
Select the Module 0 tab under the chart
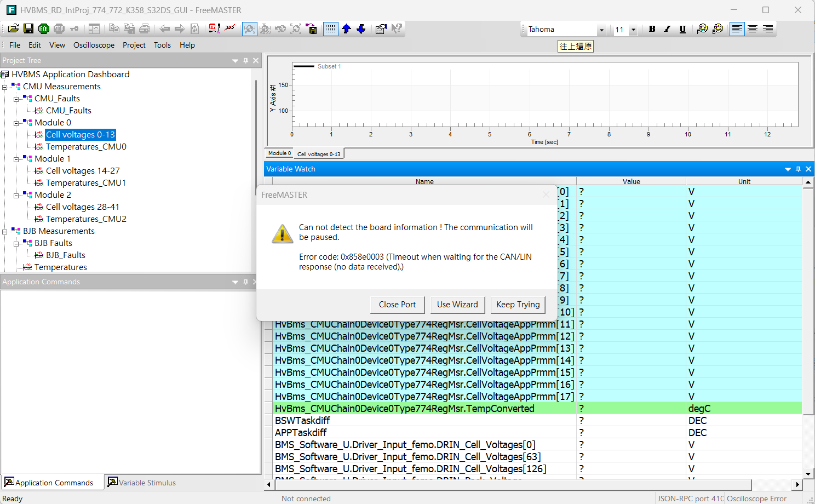click(279, 153)
